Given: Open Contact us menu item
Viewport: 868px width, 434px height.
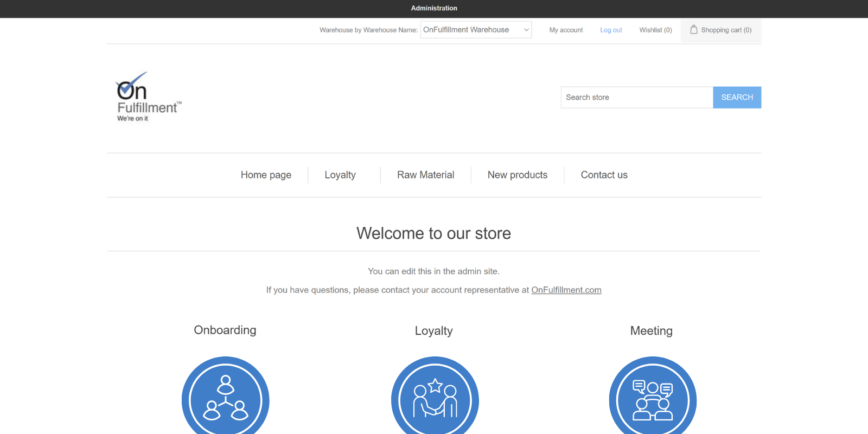Looking at the screenshot, I should point(604,175).
